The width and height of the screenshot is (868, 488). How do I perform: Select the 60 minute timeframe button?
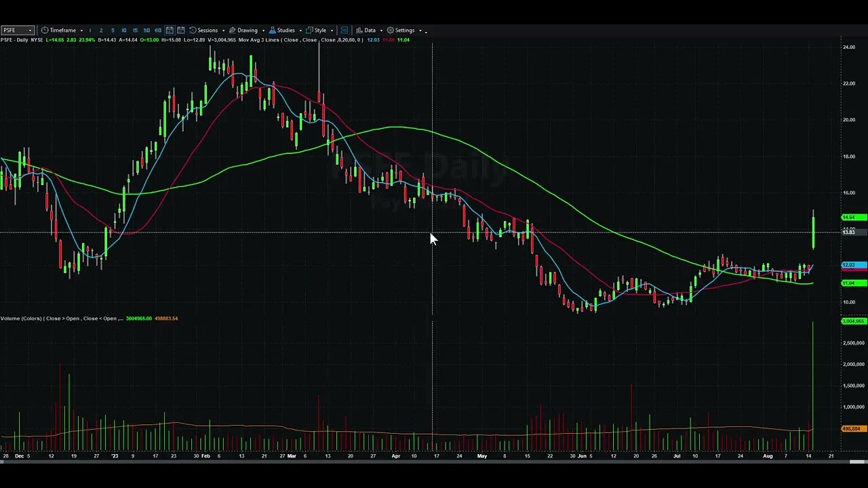tap(158, 30)
